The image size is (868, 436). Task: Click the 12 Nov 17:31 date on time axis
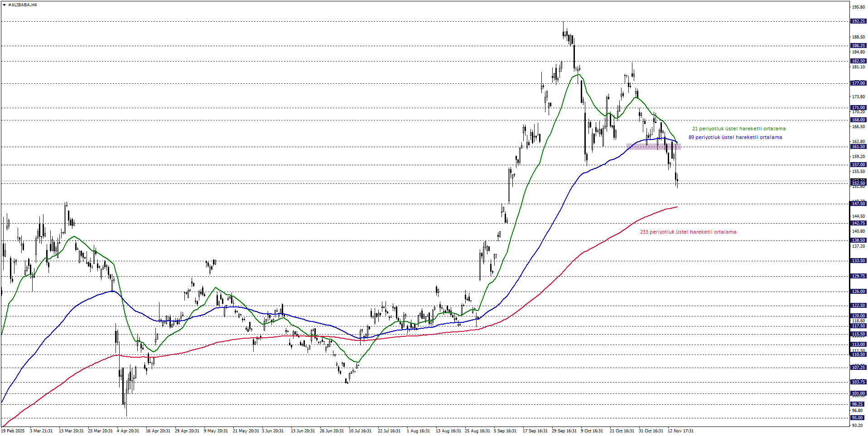tap(680, 431)
